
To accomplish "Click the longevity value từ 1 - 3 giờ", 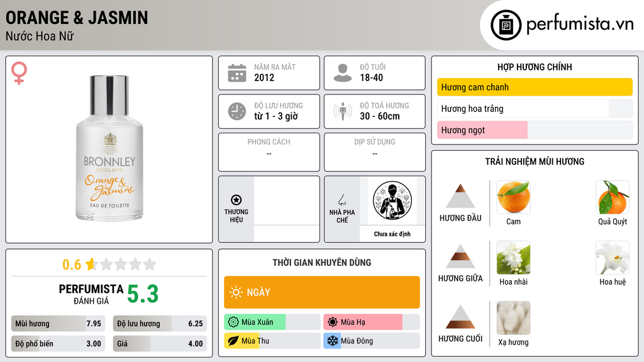I will pyautogui.click(x=276, y=116).
